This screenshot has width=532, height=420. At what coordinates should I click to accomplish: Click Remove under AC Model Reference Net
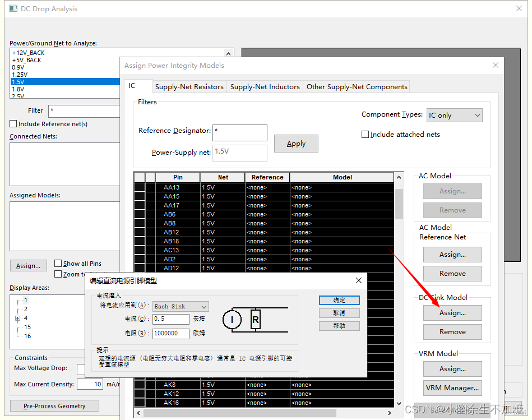452,274
